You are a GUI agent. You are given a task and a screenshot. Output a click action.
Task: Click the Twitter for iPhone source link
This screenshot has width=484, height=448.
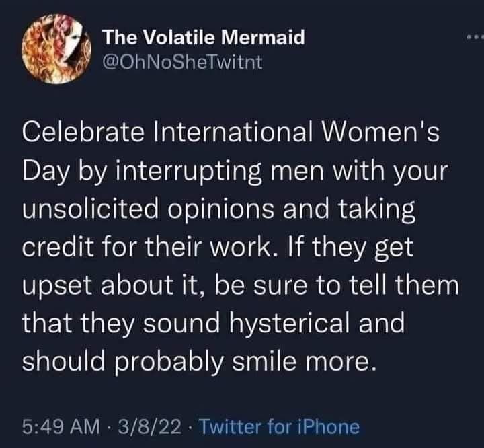pyautogui.click(x=280, y=426)
